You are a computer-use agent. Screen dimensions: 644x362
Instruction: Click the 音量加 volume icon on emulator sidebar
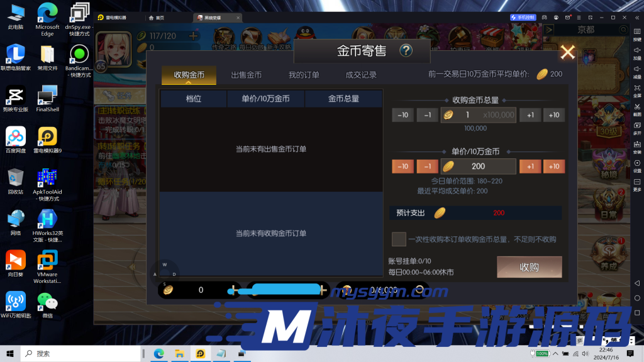(x=637, y=49)
